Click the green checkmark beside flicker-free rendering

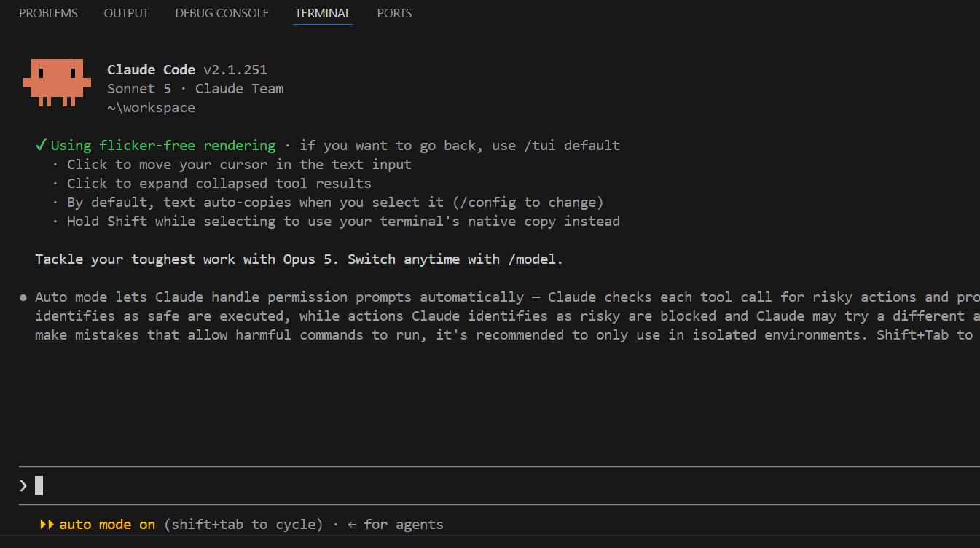(x=42, y=145)
